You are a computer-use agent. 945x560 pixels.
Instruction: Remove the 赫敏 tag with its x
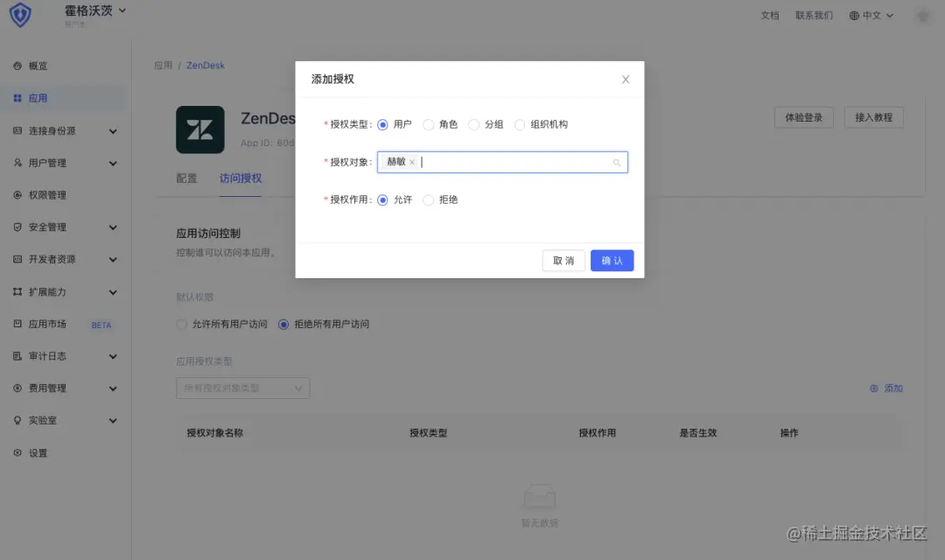coord(411,162)
